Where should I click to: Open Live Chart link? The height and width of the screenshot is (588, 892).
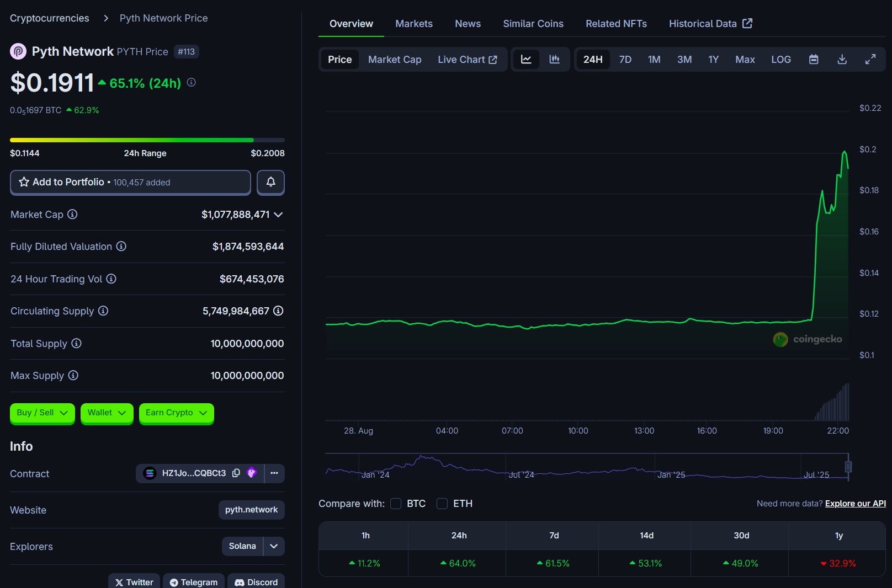click(468, 60)
